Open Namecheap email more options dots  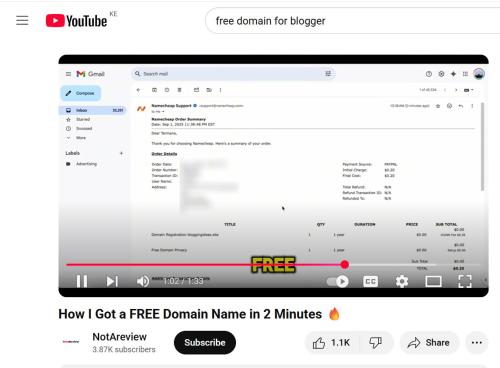pos(472,106)
